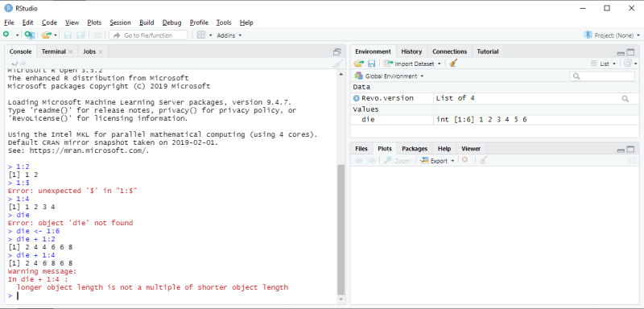Click the refresh environment icon
The height and width of the screenshot is (309, 644).
(x=628, y=64)
